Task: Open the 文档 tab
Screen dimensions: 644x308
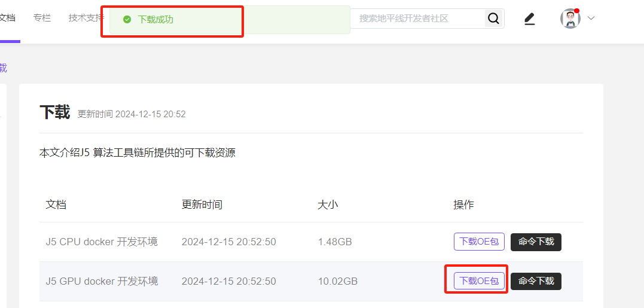Action: 7,18
